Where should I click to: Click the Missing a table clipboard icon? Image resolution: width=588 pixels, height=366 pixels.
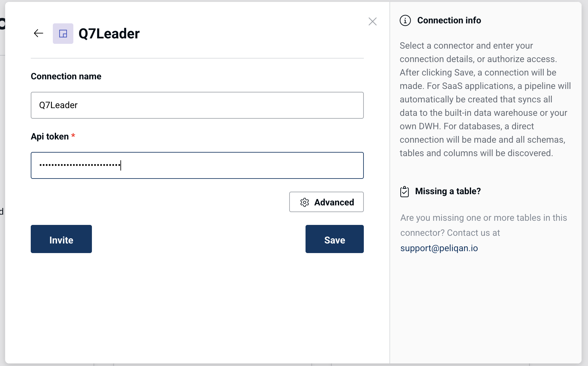tap(404, 192)
